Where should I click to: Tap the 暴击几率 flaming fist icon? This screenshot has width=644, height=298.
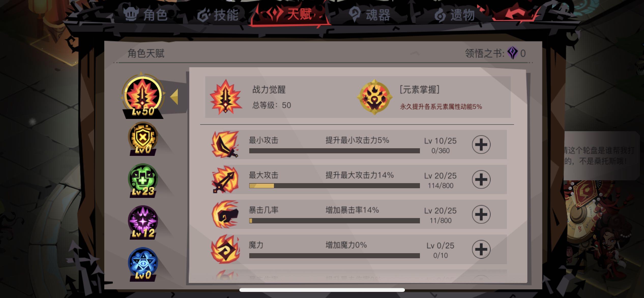(x=225, y=214)
